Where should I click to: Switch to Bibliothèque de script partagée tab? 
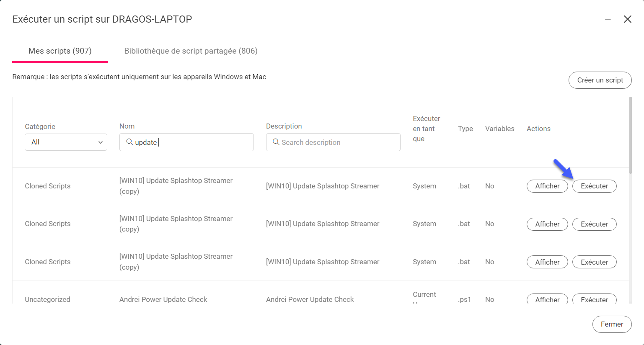click(x=191, y=51)
